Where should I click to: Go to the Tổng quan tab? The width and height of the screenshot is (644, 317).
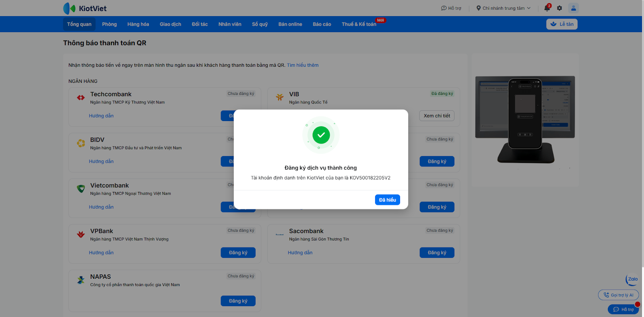point(79,24)
